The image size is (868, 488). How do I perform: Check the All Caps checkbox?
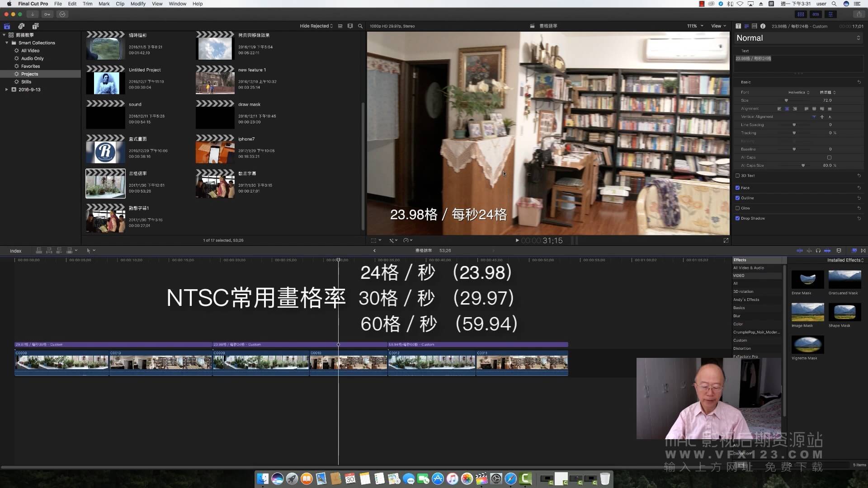click(x=829, y=158)
